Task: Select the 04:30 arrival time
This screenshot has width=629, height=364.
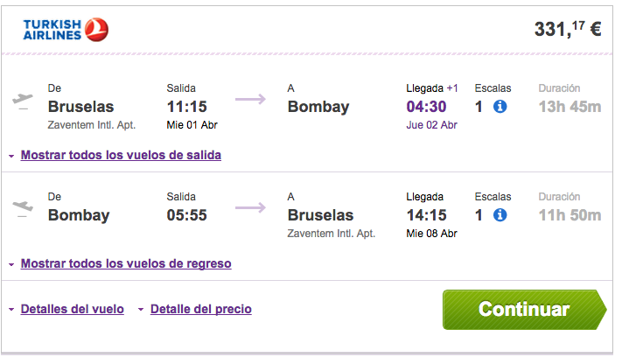Action: (x=426, y=107)
